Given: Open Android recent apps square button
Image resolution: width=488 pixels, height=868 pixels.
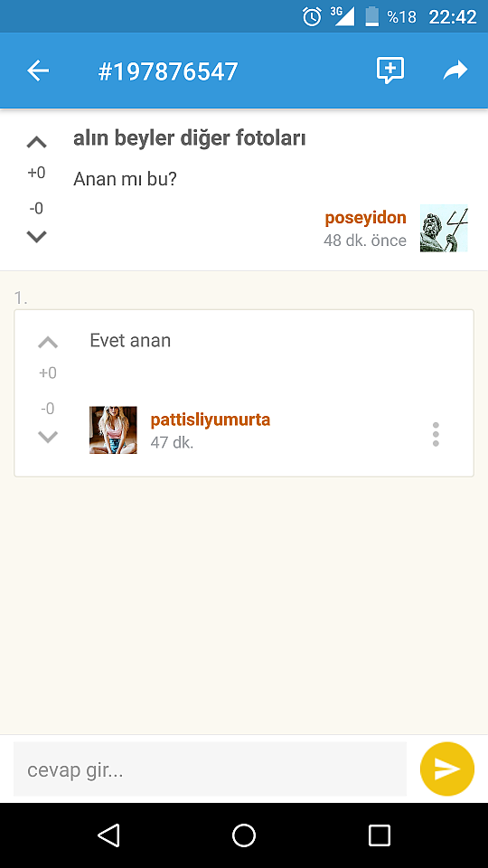Looking at the screenshot, I should click(380, 835).
